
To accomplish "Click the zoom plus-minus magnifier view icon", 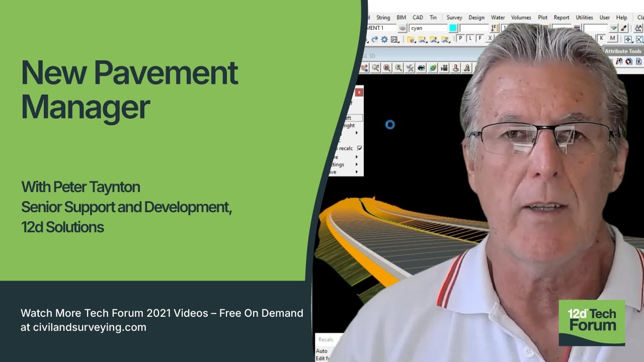I will [376, 68].
